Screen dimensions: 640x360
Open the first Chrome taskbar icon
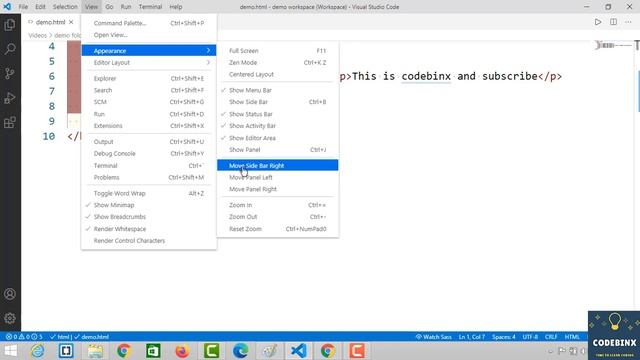(x=124, y=351)
